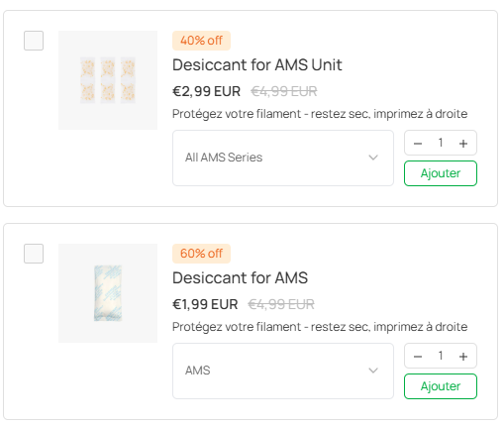
Task: Click the 40% off badge
Action: (x=201, y=41)
